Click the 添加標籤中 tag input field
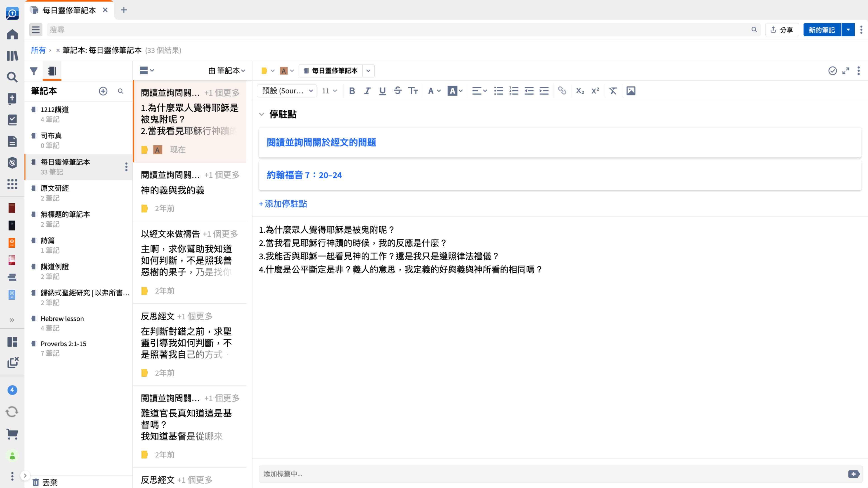868x488 pixels. (x=553, y=474)
